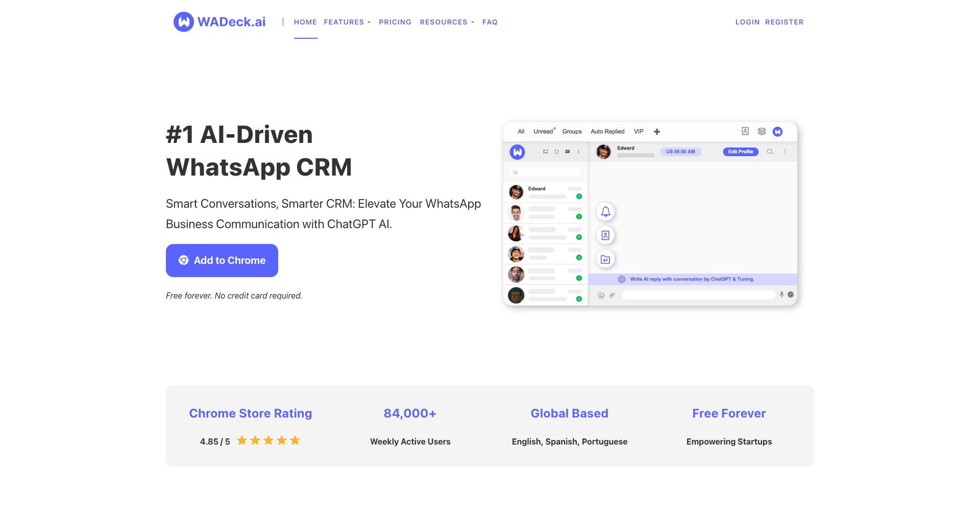Screen dimensions: 980x516
Task: Click the floating bell reminder icon
Action: point(605,211)
